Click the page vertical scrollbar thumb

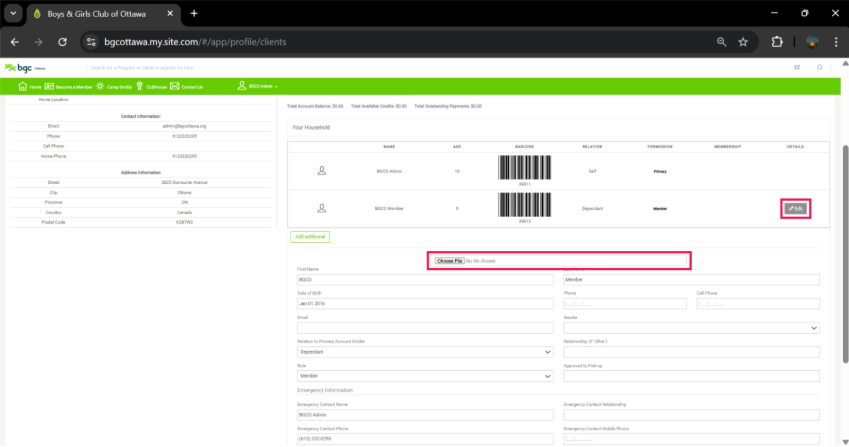(x=845, y=254)
